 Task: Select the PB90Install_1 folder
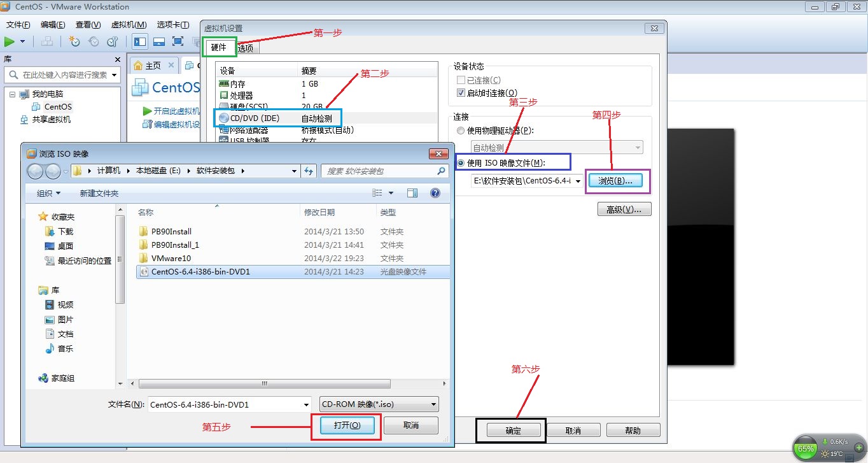point(176,245)
